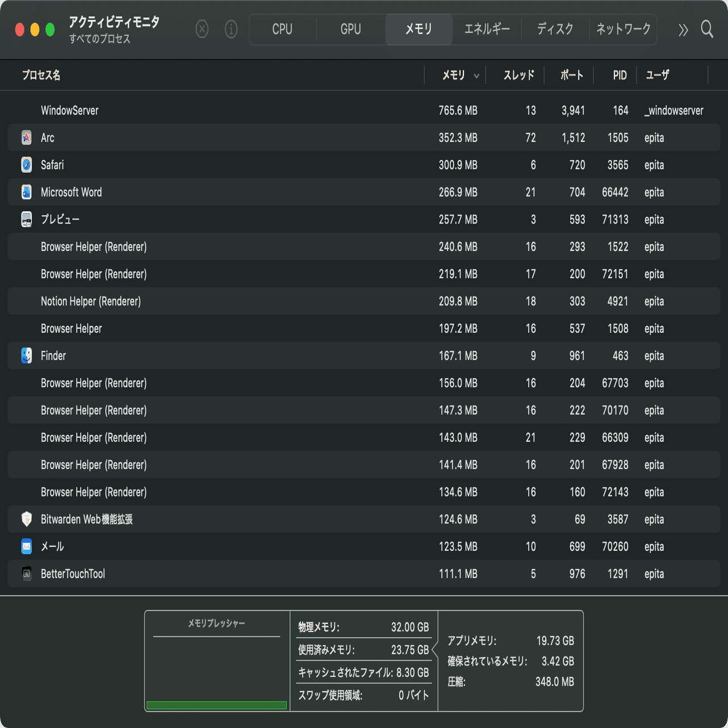Open the process info (i) toolbar icon
Screen dimensions: 728x728
(231, 29)
